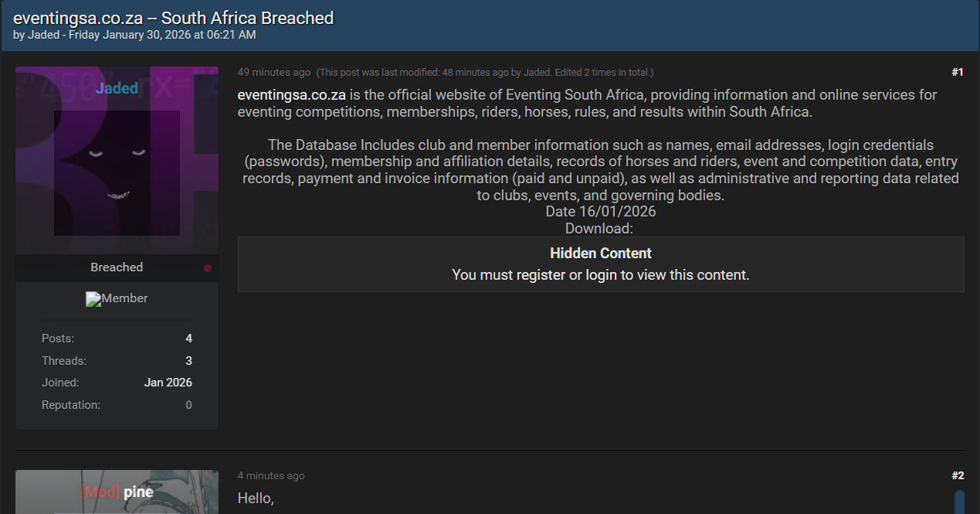The height and width of the screenshot is (514, 980).
Task: Open the post #2 permalink
Action: [x=958, y=475]
